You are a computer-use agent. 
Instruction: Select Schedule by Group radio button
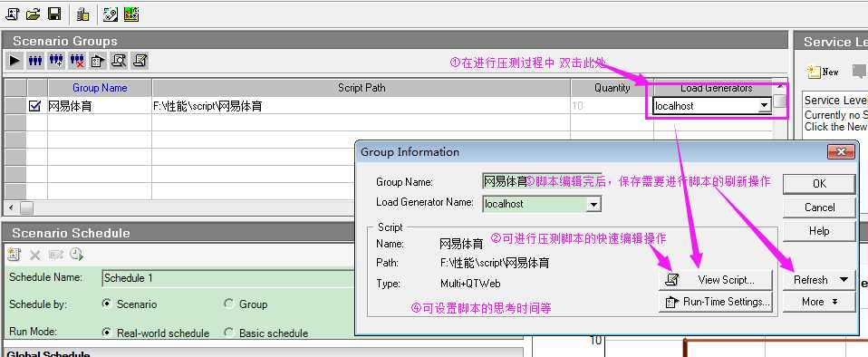point(228,304)
